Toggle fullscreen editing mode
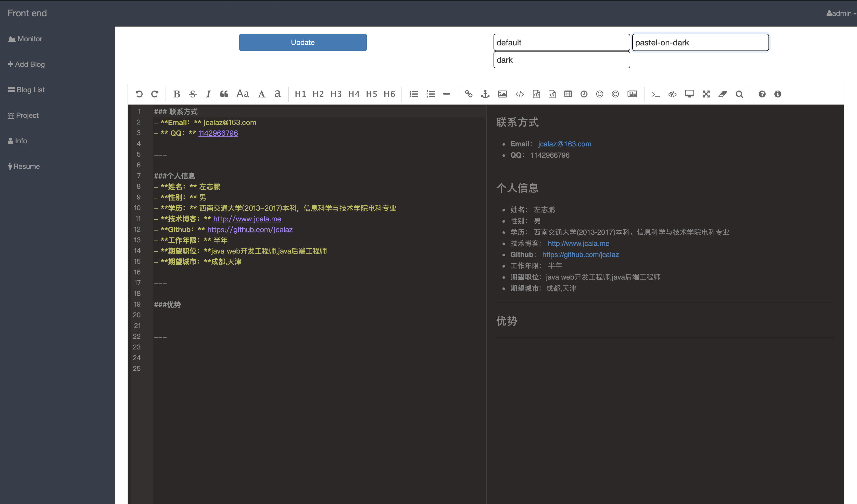The image size is (857, 504). 706,94
